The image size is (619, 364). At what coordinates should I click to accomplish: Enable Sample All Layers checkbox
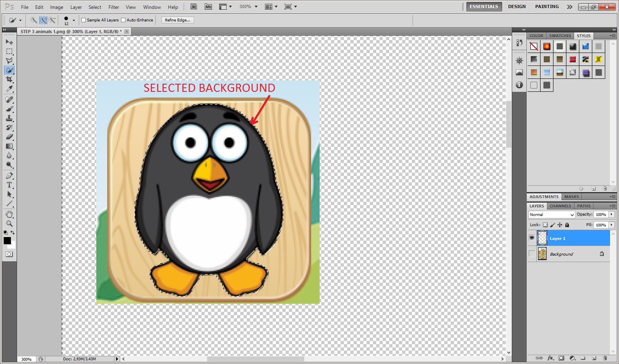pos(84,20)
